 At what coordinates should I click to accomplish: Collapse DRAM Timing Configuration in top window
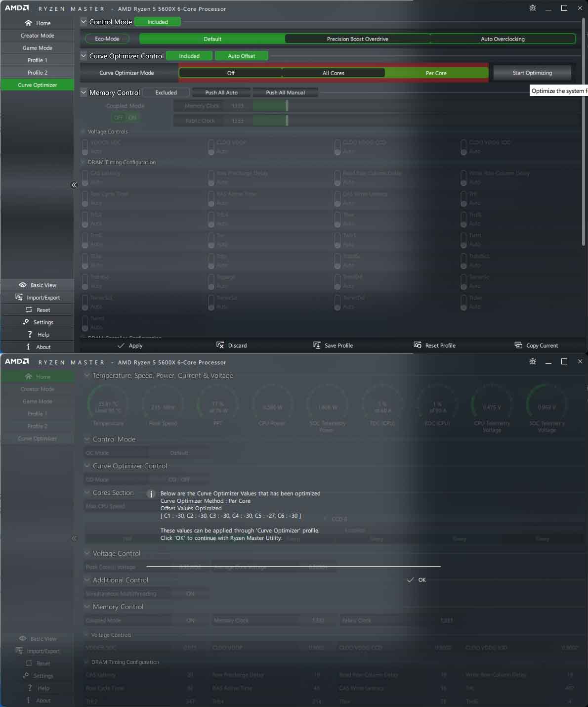[x=83, y=162]
